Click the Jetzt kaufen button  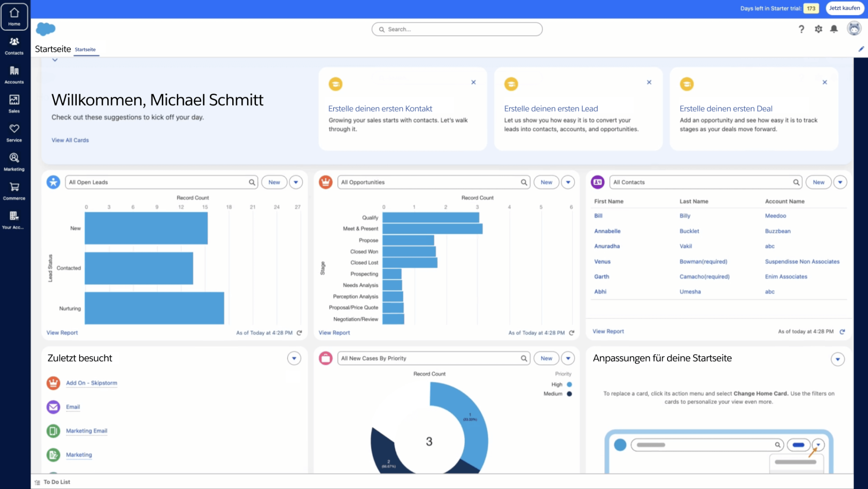[844, 8]
